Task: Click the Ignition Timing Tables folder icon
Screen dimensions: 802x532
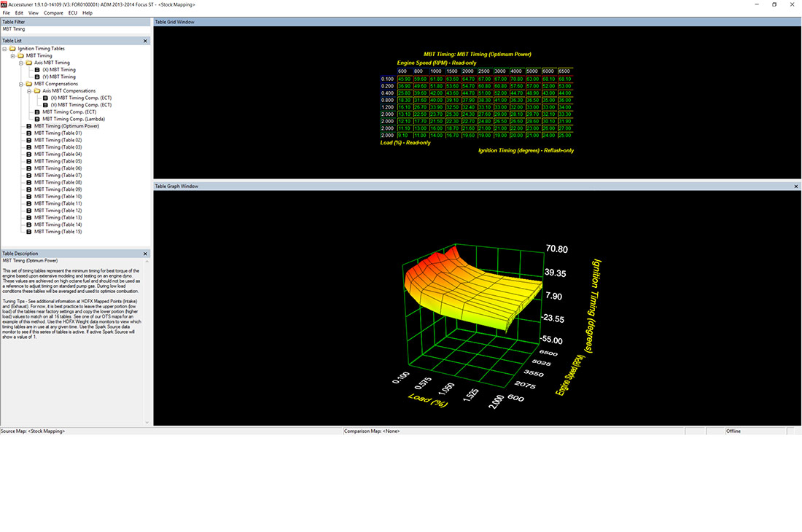Action: point(12,49)
